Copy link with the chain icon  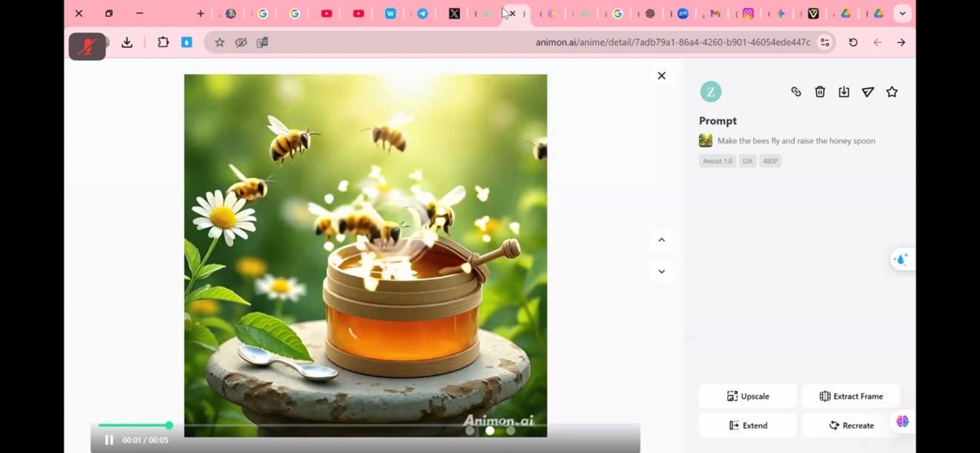pyautogui.click(x=796, y=92)
